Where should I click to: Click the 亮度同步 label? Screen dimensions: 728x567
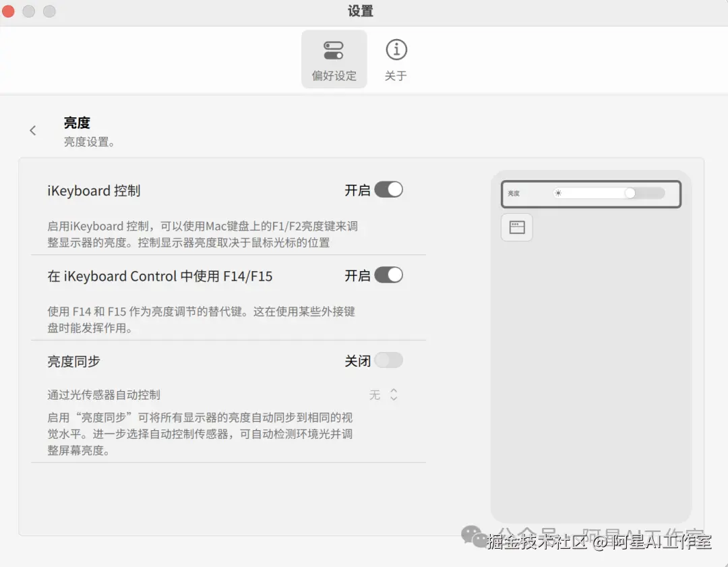pyautogui.click(x=73, y=361)
